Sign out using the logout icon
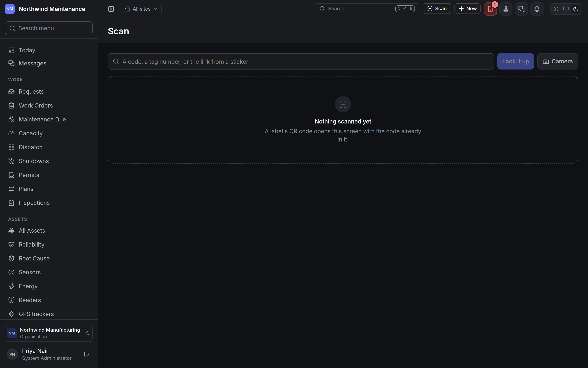The height and width of the screenshot is (368, 588). [87, 354]
